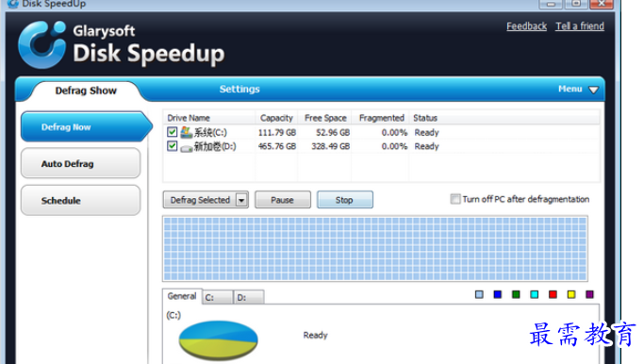Screen dimensions: 644x364
Task: Click the Ready status of the C: row
Action: pyautogui.click(x=427, y=133)
